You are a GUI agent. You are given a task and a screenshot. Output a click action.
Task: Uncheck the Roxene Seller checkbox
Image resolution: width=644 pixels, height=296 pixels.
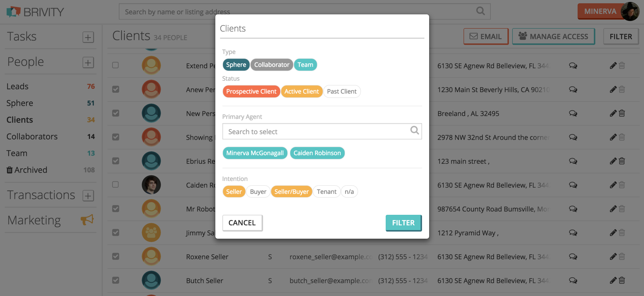[115, 256]
